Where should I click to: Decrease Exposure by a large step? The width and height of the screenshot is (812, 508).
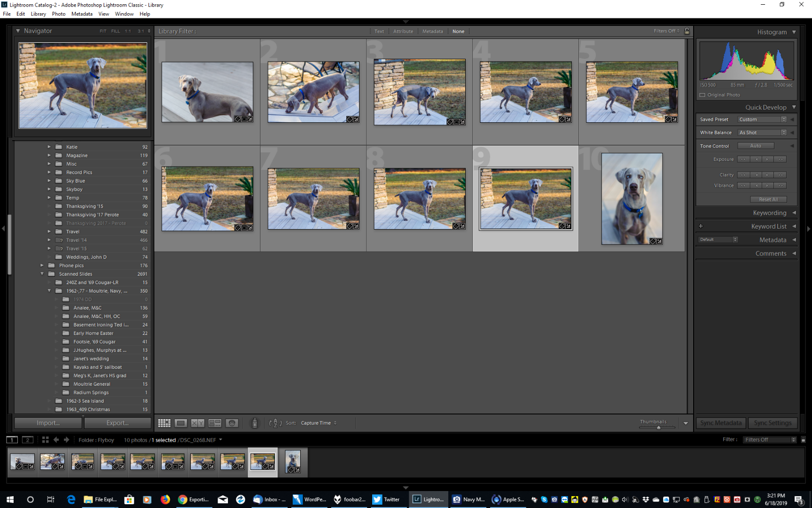743,159
